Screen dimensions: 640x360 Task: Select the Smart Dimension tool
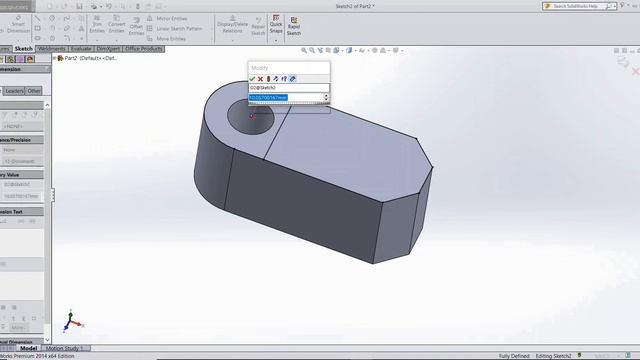pyautogui.click(x=18, y=24)
